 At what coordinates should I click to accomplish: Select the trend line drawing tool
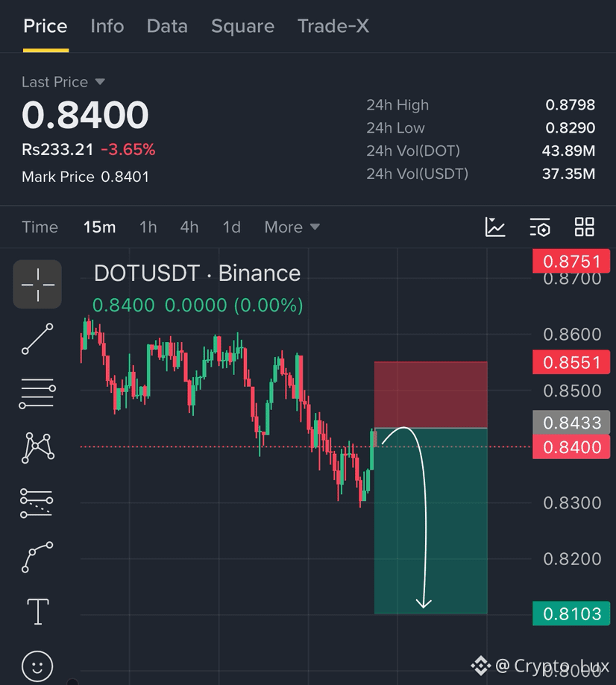click(37, 339)
